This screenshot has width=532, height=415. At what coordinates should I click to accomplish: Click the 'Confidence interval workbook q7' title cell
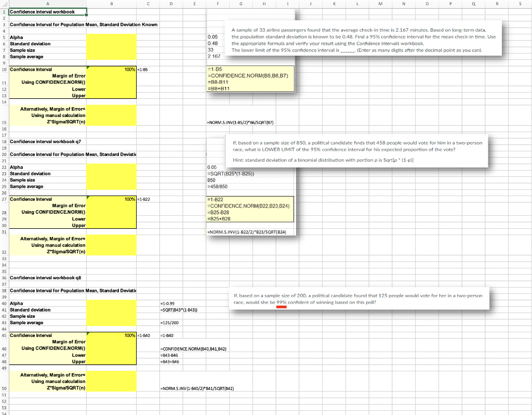pyautogui.click(x=46, y=141)
